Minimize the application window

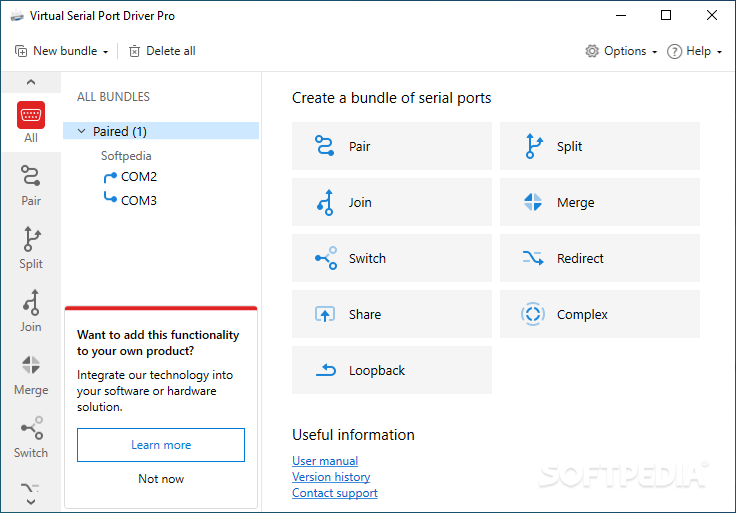click(x=621, y=15)
